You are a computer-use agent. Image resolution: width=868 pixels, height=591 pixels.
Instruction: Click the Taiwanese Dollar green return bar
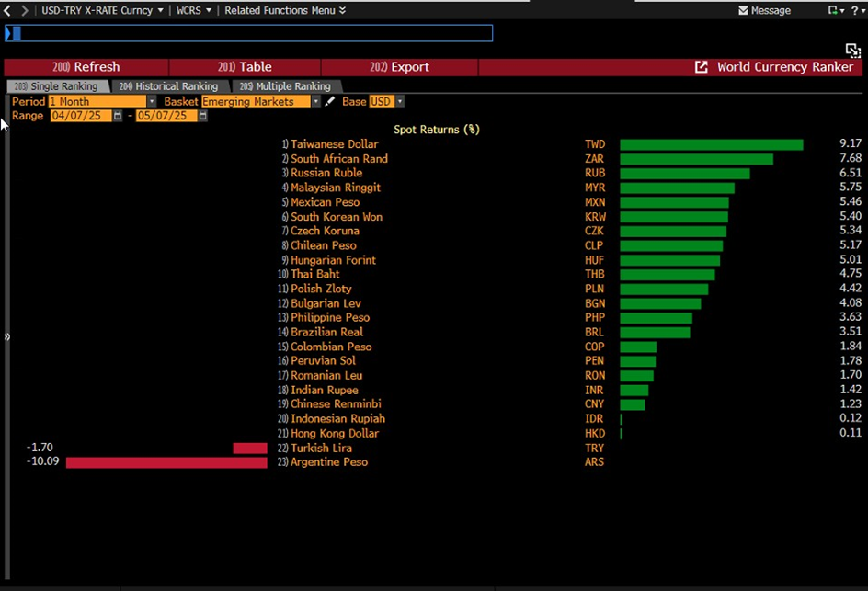[711, 144]
